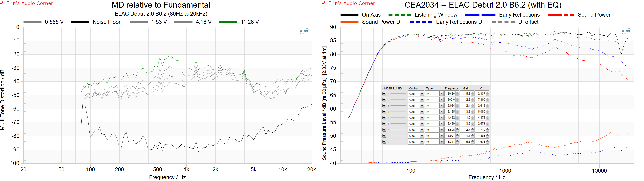This screenshot has height=181, width=644.
Task: Click the 2.137 Q field
Action: [x=481, y=94]
